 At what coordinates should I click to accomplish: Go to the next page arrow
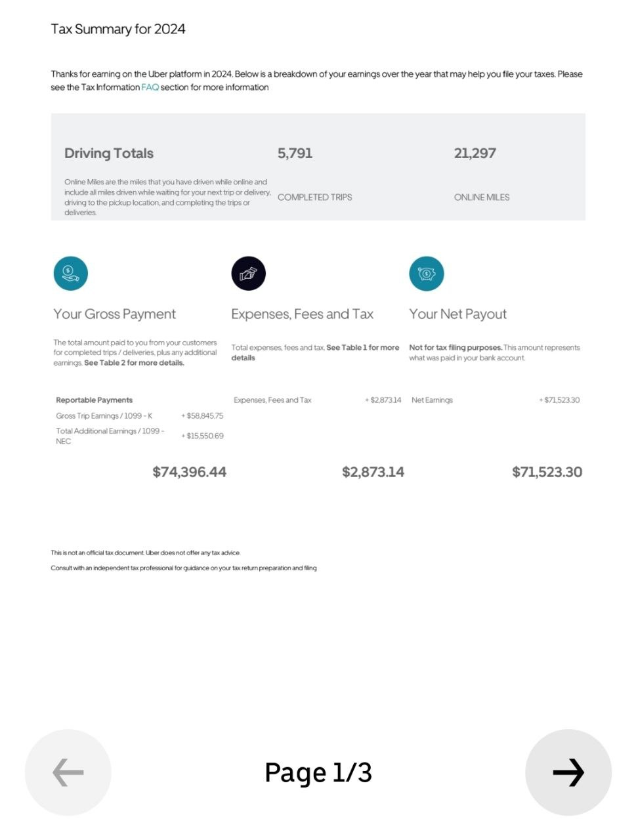[x=568, y=772]
